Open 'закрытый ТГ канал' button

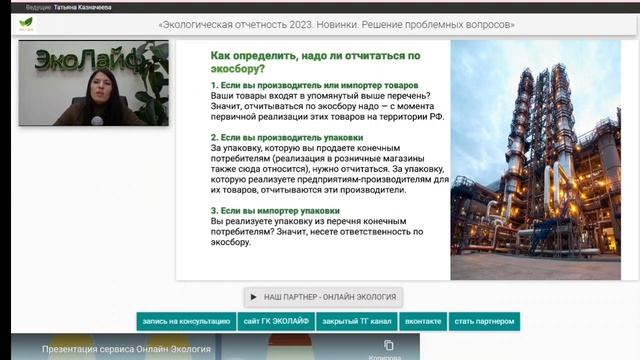[357, 322]
